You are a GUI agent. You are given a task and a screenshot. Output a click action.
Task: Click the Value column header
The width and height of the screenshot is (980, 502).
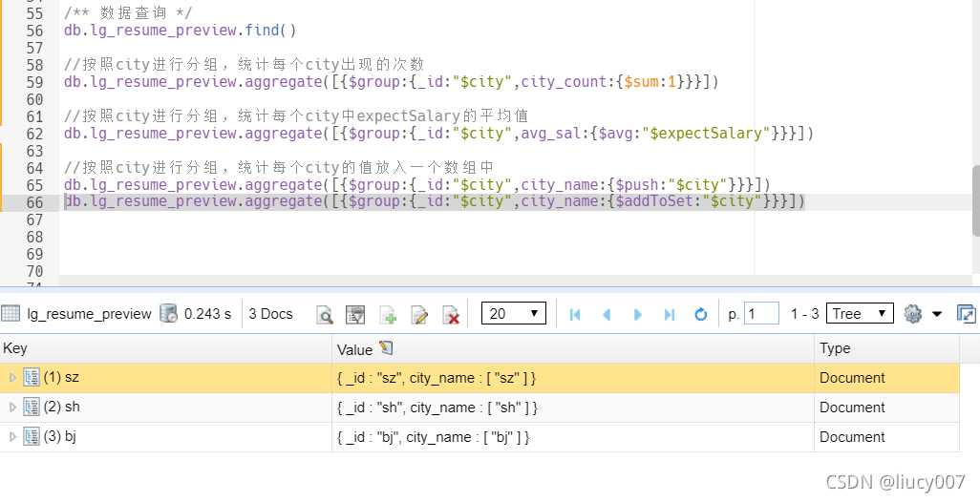(x=573, y=348)
